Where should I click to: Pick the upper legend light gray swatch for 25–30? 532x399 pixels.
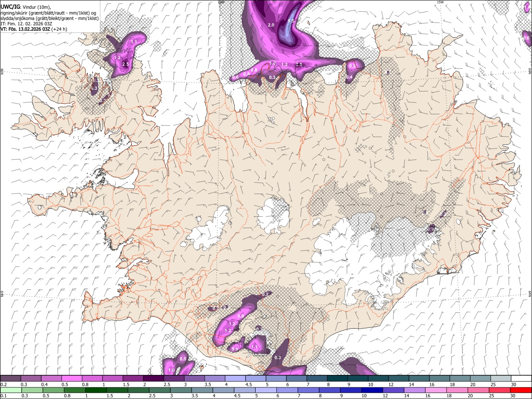pos(500,379)
